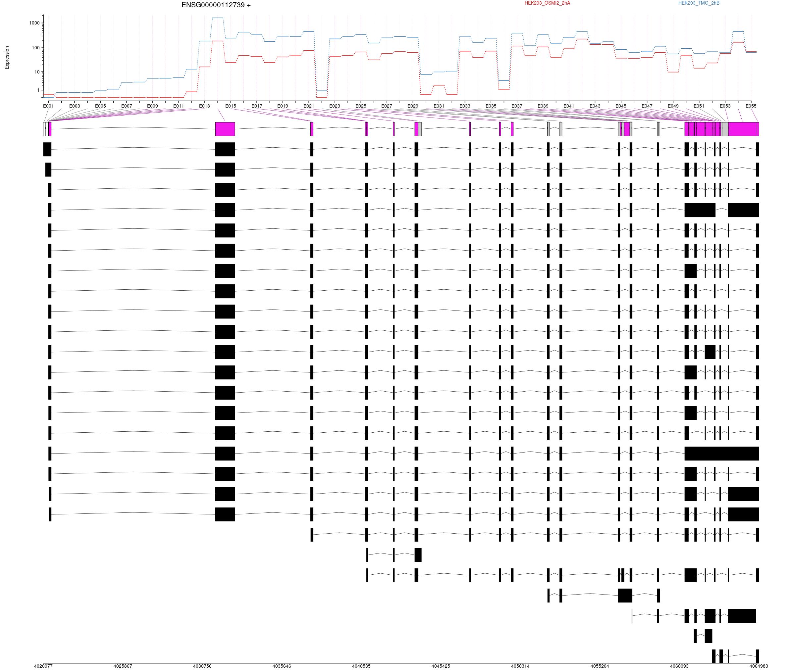Select exon label E025

coord(361,106)
